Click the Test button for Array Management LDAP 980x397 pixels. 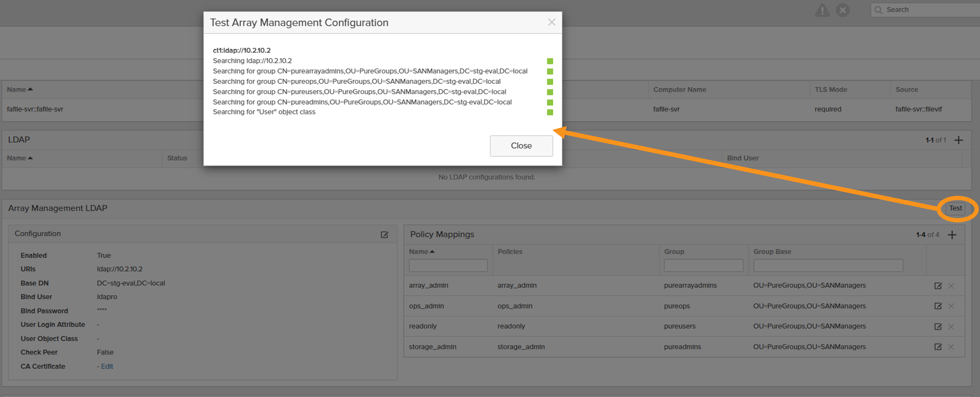point(955,208)
